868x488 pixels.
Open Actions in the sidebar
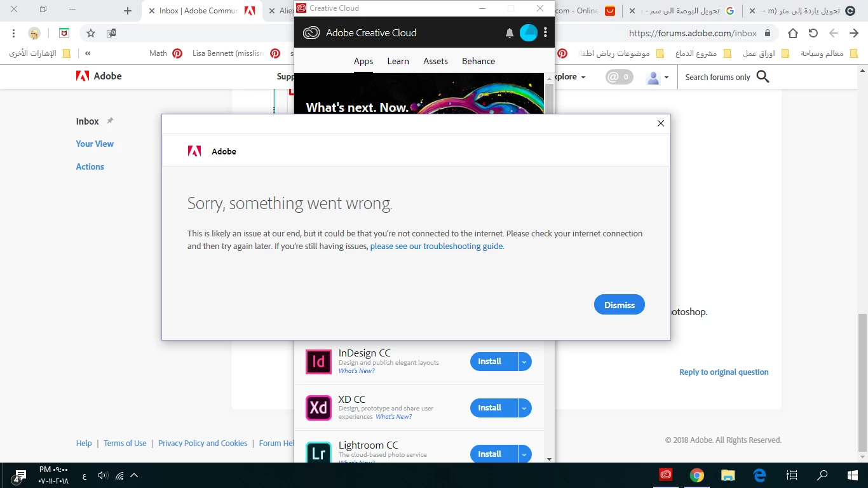[90, 166]
